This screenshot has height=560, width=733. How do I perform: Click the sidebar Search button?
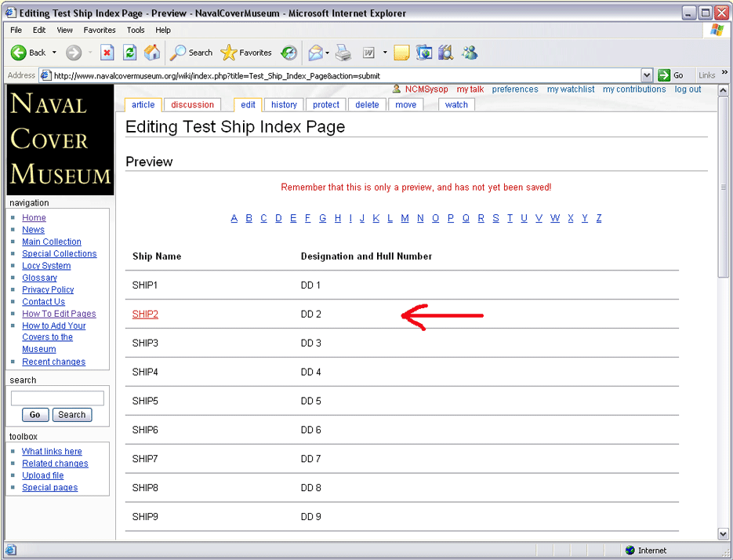coord(71,415)
